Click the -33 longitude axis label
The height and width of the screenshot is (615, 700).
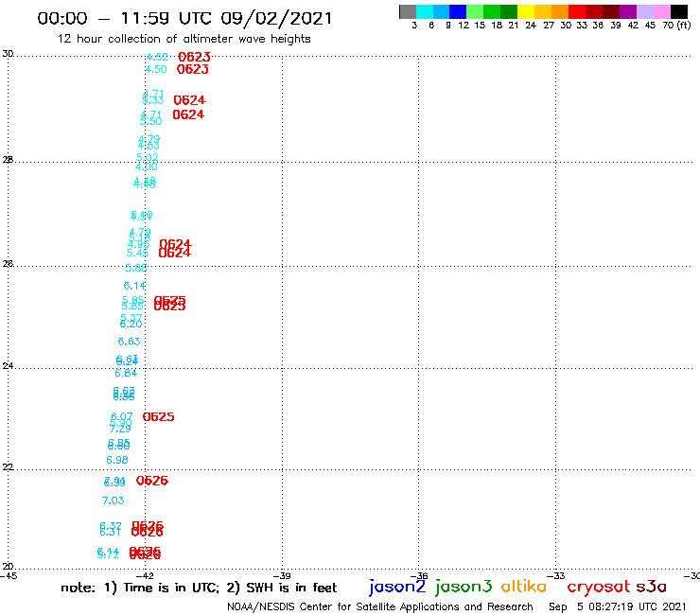555,576
